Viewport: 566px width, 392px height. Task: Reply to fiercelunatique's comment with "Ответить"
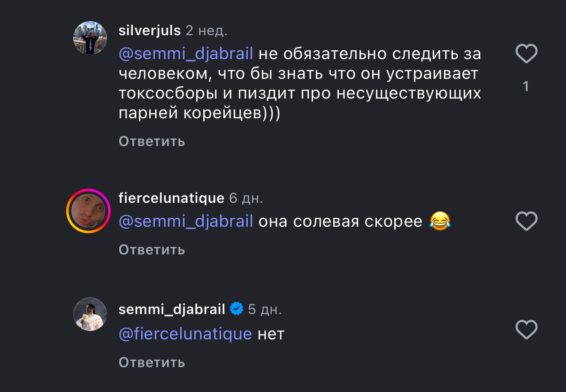pyautogui.click(x=152, y=250)
